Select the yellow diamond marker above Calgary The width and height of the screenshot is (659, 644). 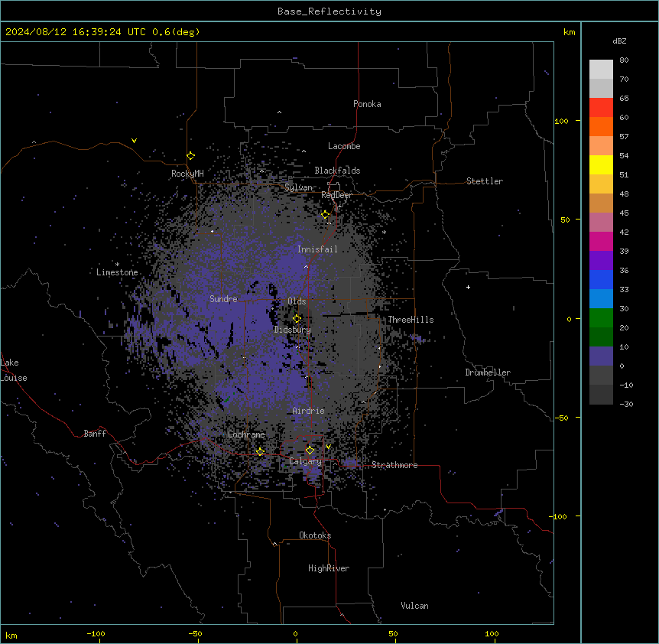[x=310, y=450]
